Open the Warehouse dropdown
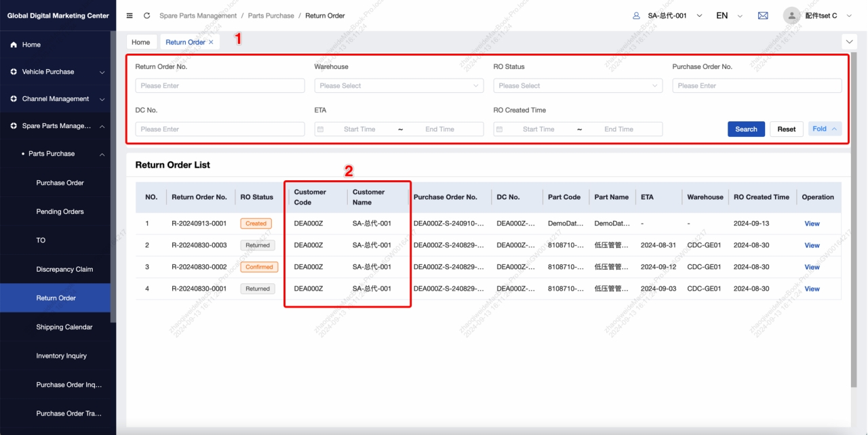The height and width of the screenshot is (435, 868). (399, 86)
